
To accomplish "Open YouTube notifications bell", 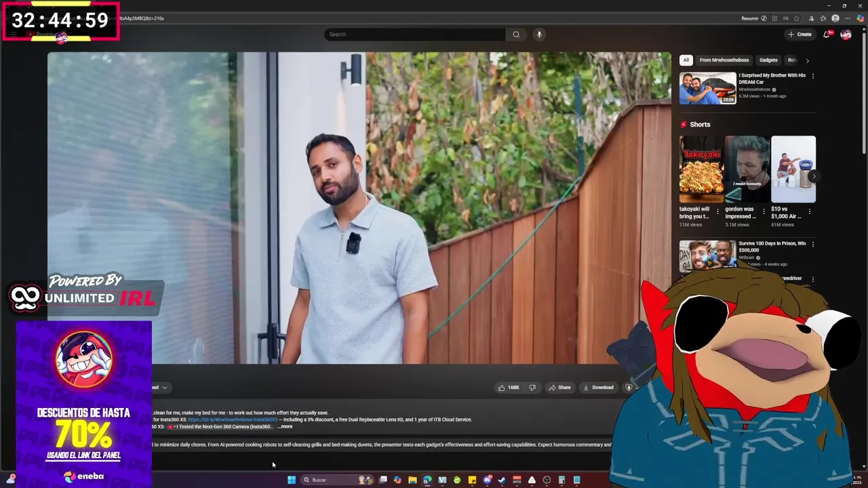I will pos(827,35).
